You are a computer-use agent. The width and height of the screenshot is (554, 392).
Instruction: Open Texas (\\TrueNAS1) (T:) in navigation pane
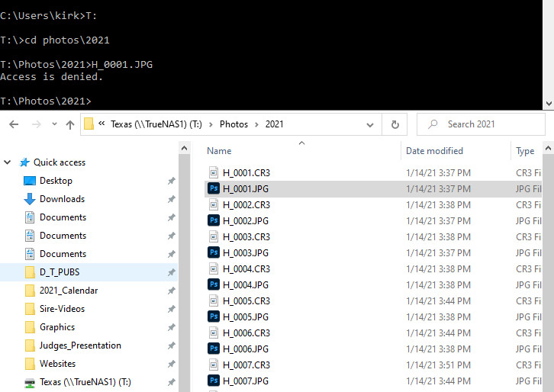pyautogui.click(x=85, y=382)
